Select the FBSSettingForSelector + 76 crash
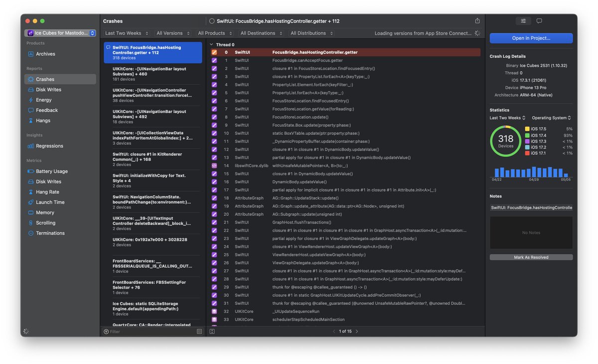 153,287
